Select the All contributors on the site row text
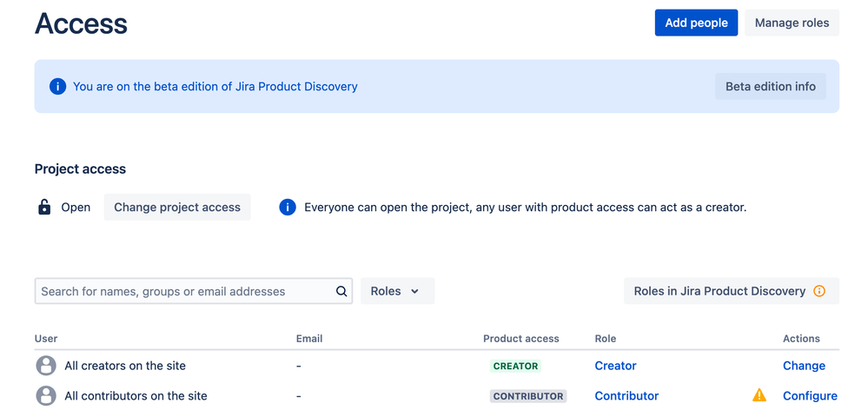Screen dimensions: 868x410 coord(136,395)
